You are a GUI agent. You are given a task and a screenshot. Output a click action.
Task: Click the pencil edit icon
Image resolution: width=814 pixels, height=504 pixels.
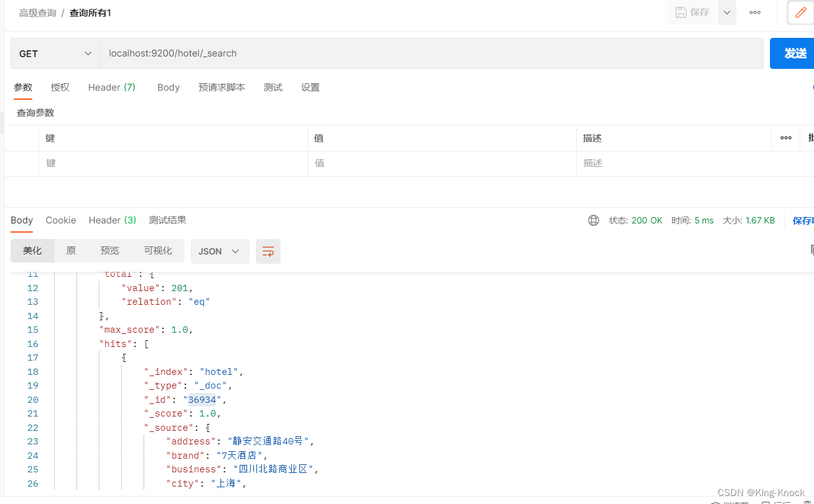coord(800,12)
